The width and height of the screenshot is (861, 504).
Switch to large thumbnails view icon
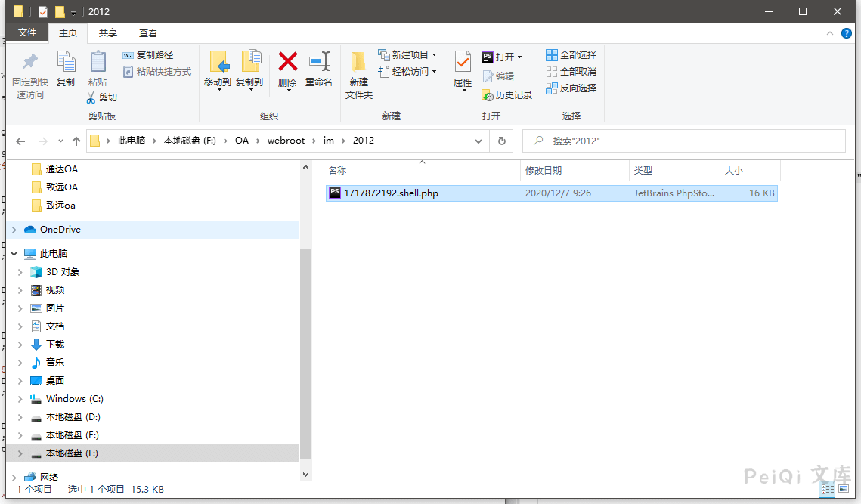(x=843, y=490)
